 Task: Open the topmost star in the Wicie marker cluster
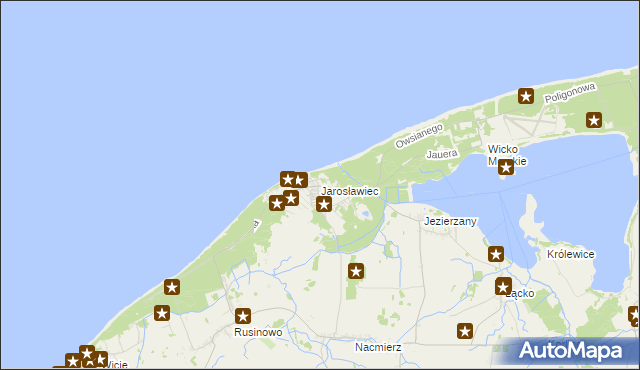tap(87, 353)
